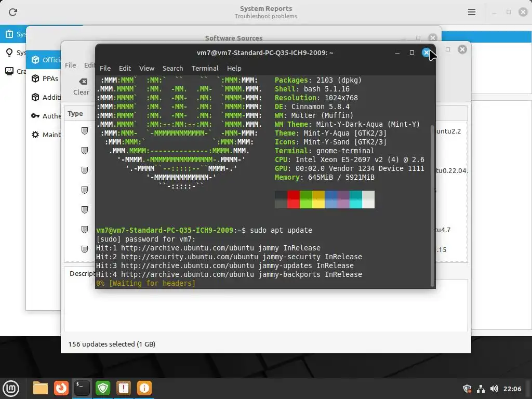Viewport: 532px width, 399px height.
Task: Click fourth shield icon in update list
Action: (85, 190)
